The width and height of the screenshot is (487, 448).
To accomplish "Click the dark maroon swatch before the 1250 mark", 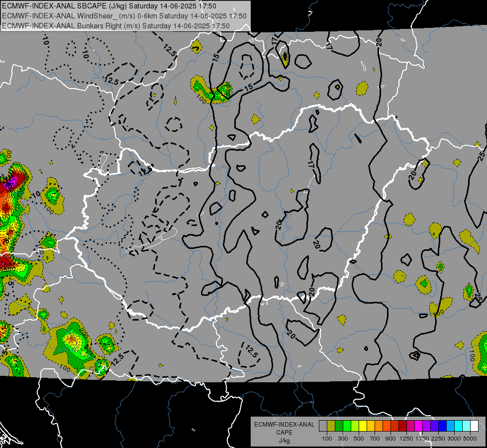I will pos(402,426).
